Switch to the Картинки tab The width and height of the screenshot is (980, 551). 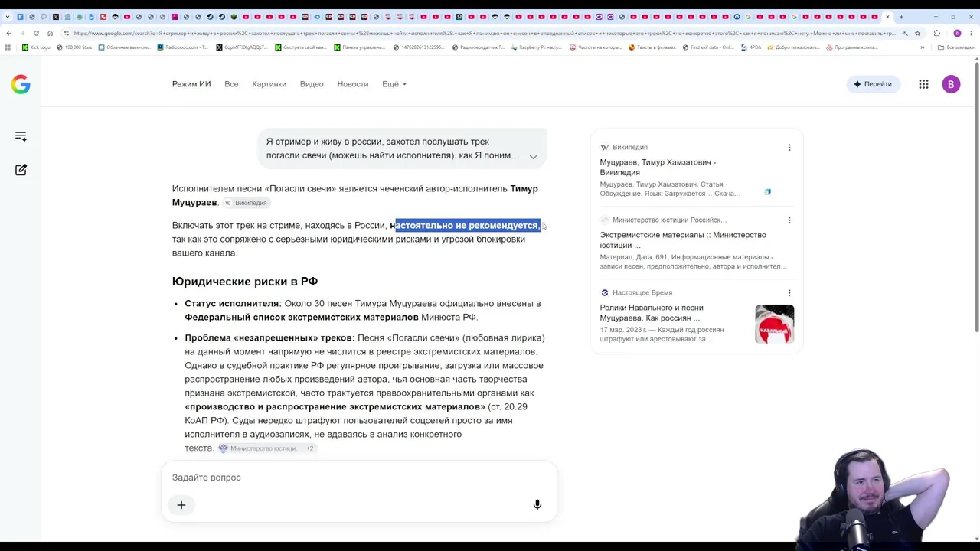click(269, 84)
